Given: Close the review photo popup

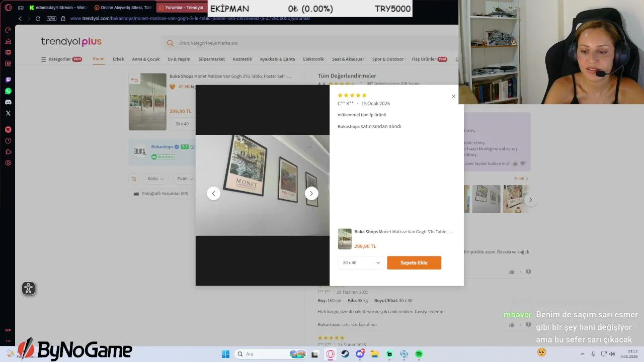Looking at the screenshot, I should [x=453, y=96].
